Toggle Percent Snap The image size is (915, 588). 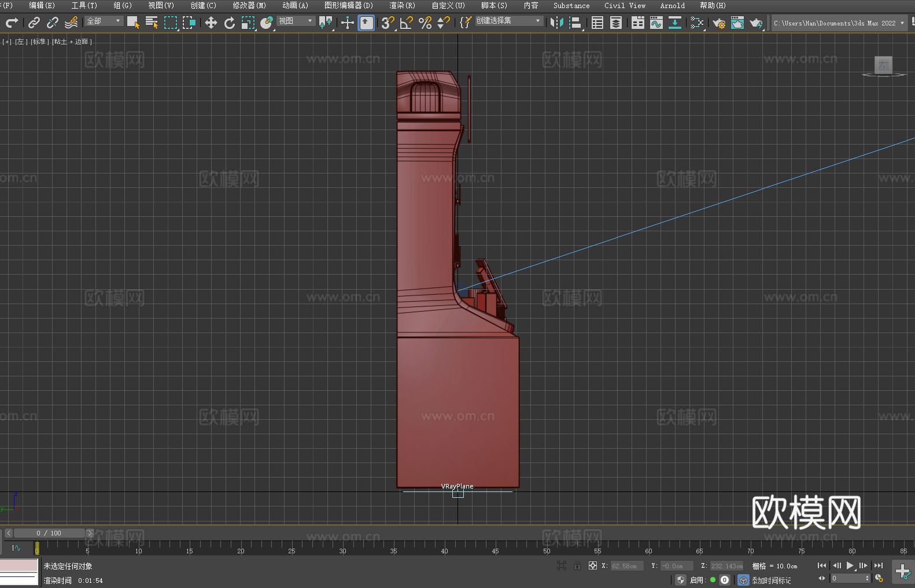(x=425, y=23)
